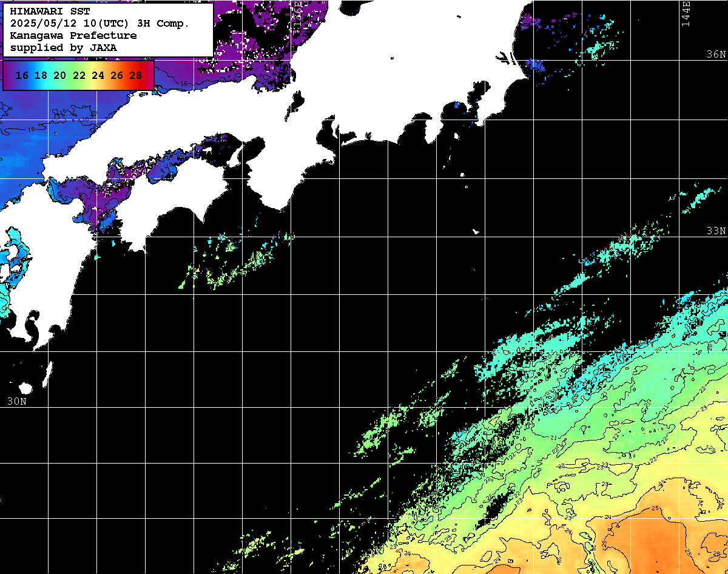Screen dimensions: 728x574
Task: Click the 16 value on the color scale
Action: click(22, 75)
